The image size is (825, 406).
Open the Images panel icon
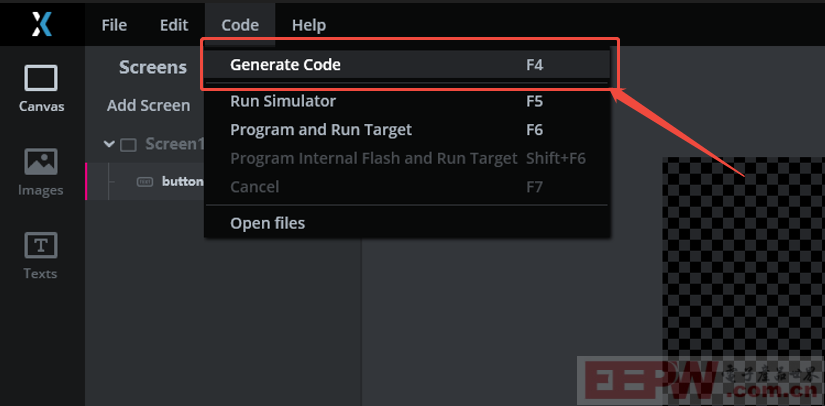point(41,161)
